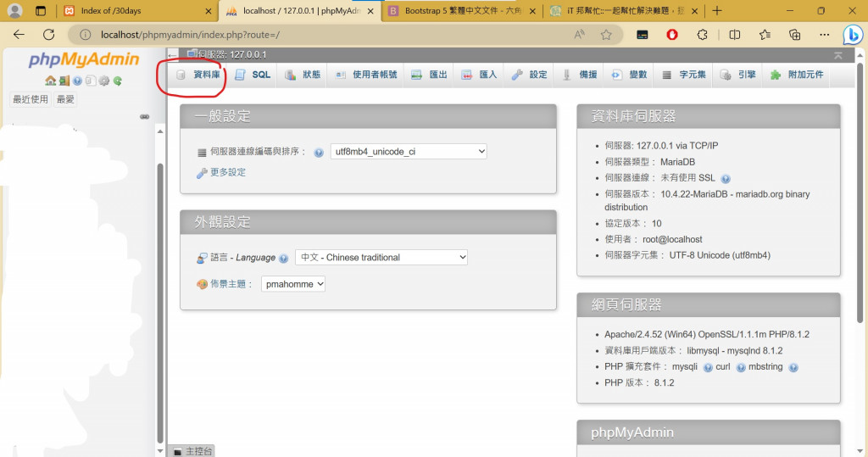
Task: Open the Language selection dropdown
Action: click(x=381, y=257)
